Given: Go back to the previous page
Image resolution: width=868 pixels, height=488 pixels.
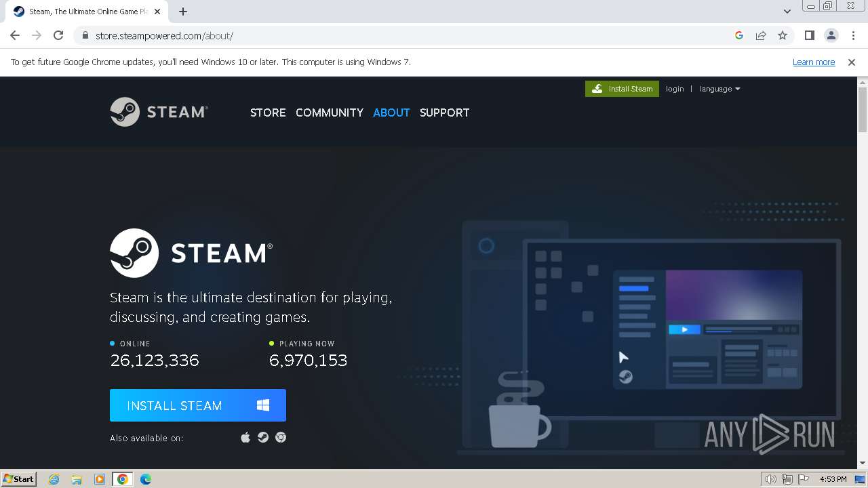Looking at the screenshot, I should (x=15, y=35).
